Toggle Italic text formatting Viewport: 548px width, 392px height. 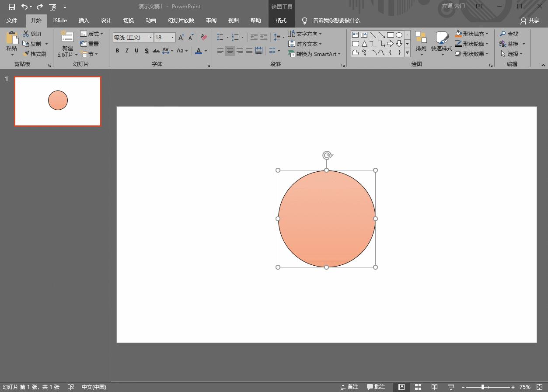coord(127,51)
